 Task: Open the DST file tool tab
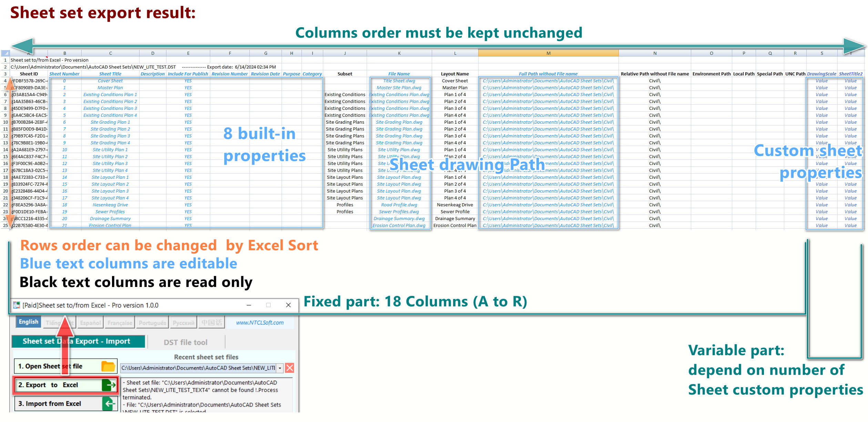(185, 342)
